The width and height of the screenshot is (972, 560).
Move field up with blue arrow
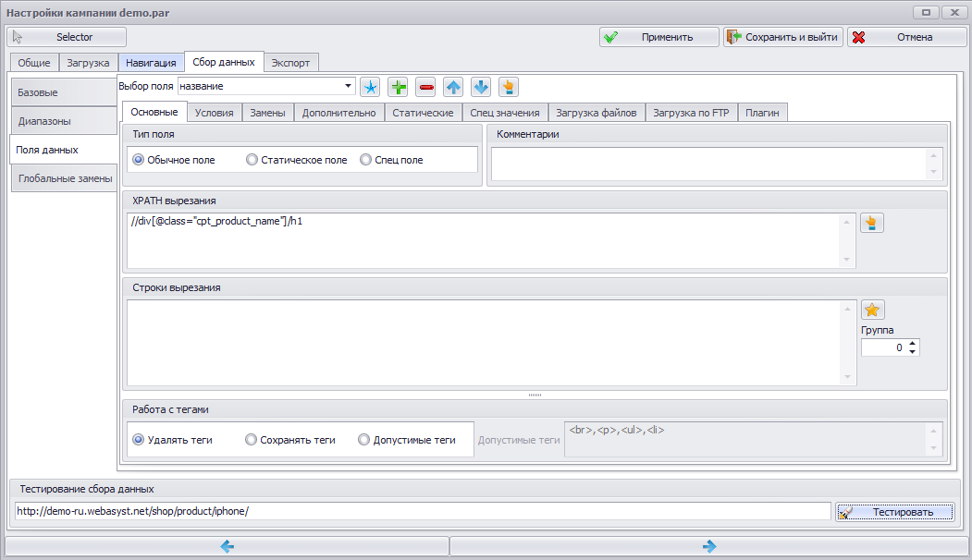coord(453,88)
